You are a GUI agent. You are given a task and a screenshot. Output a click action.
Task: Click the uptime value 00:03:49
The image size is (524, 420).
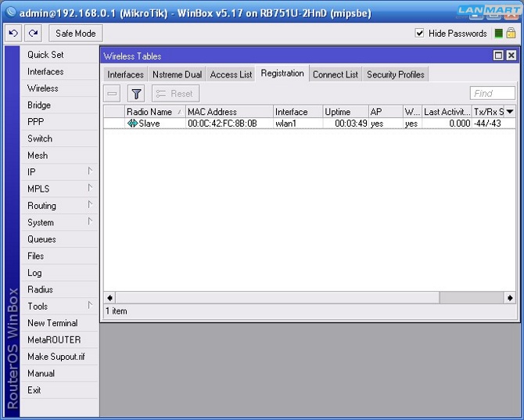tap(351, 124)
